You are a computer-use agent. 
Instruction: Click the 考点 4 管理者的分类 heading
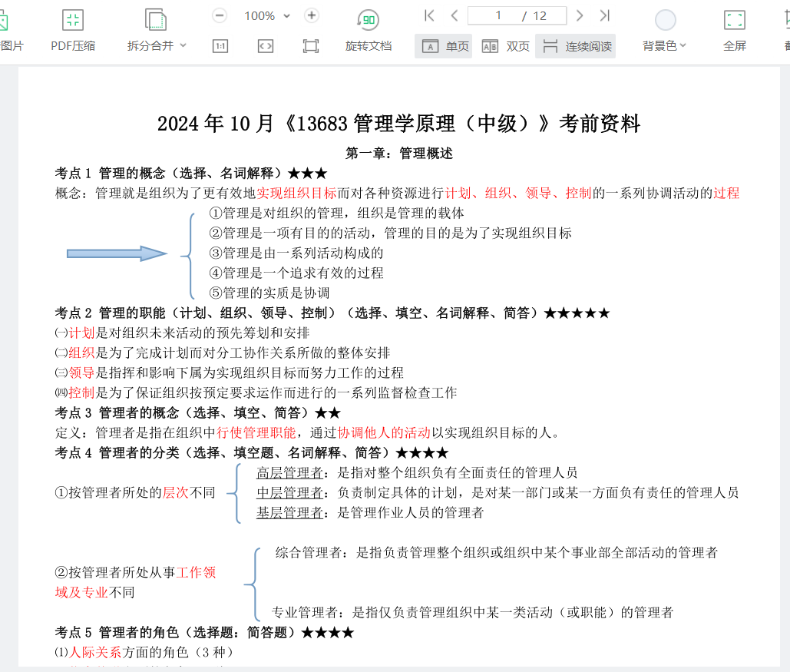click(x=251, y=452)
